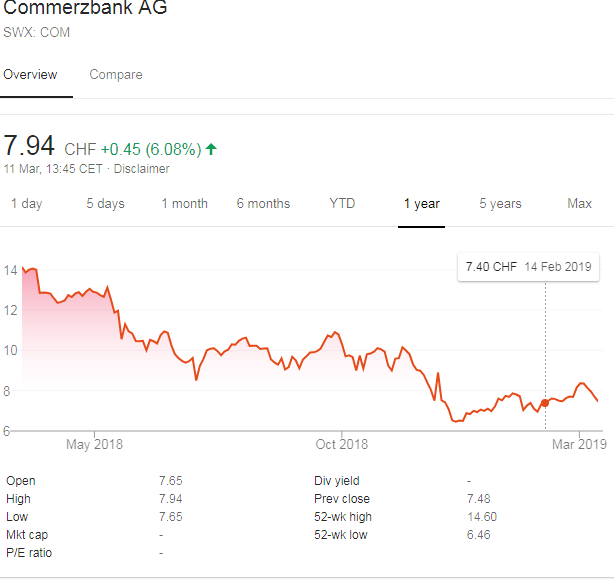
Task: Select the 5 days time range
Action: [x=105, y=204]
